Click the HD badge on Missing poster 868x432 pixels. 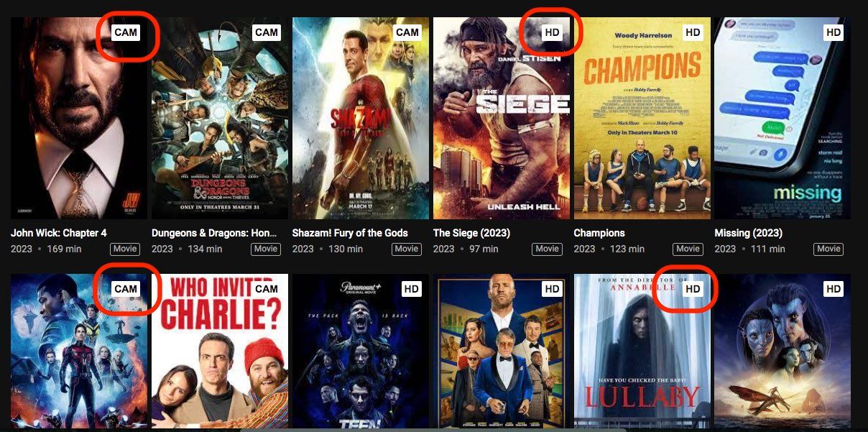coord(834,32)
